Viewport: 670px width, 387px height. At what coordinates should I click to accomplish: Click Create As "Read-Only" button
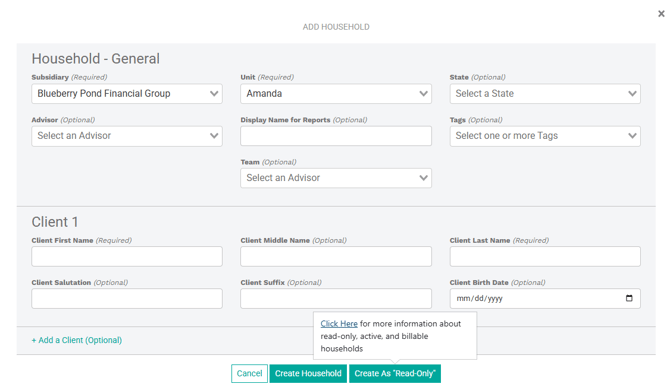click(x=395, y=373)
